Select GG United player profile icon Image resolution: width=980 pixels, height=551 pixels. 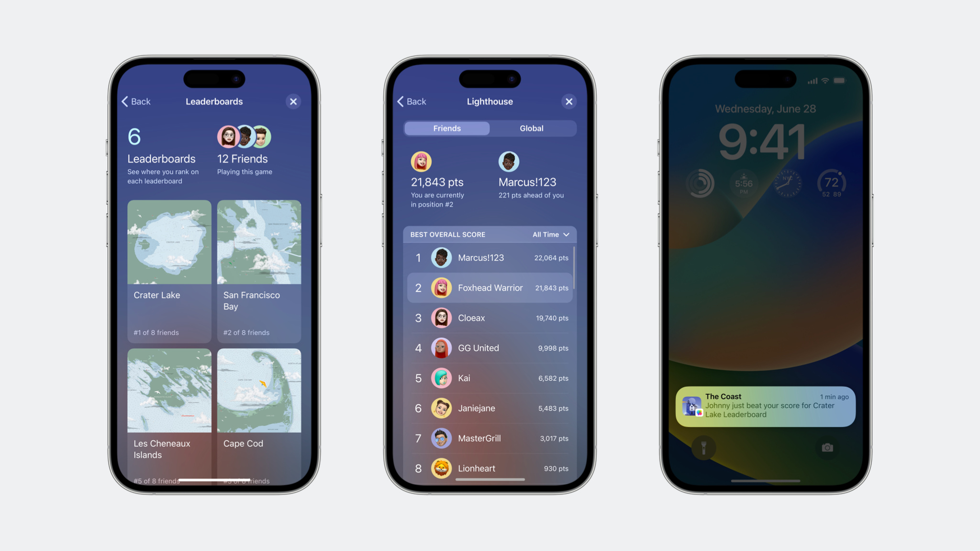click(x=439, y=348)
